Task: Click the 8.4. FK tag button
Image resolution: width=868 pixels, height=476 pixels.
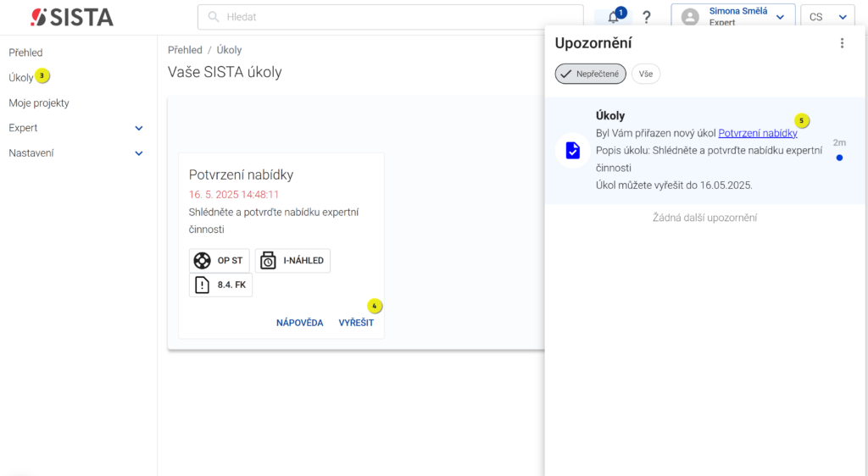Action: click(220, 285)
